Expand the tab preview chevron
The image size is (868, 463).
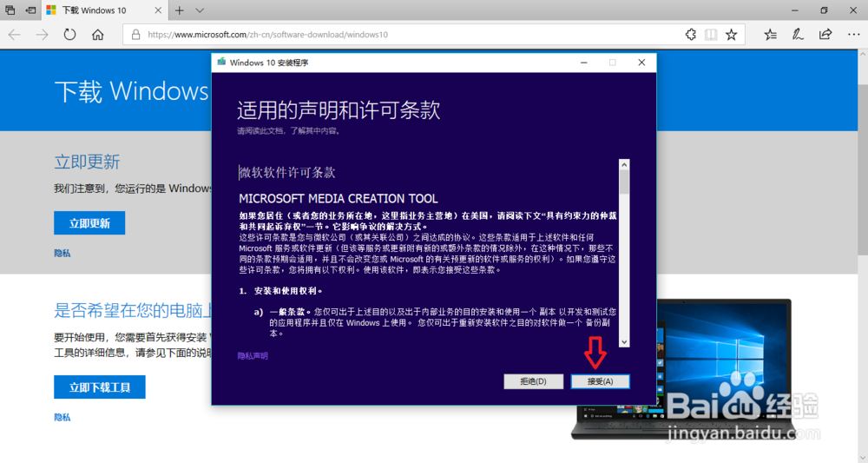(x=200, y=10)
